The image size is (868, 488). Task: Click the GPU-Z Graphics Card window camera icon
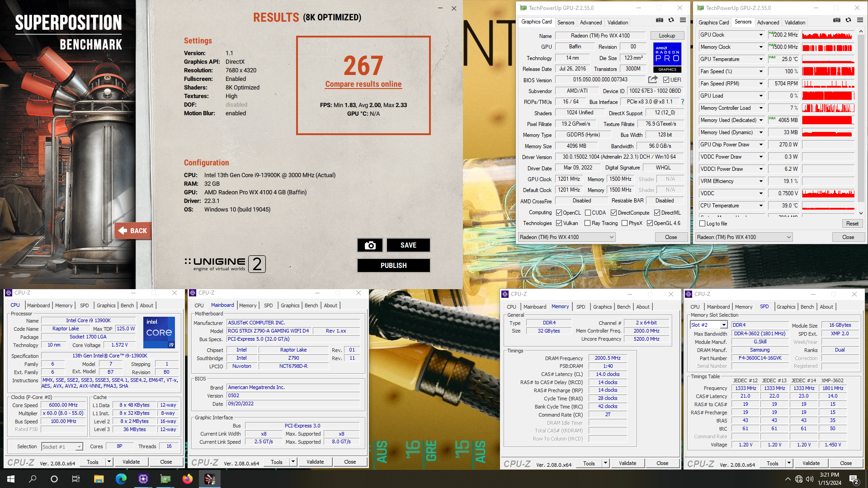660,20
